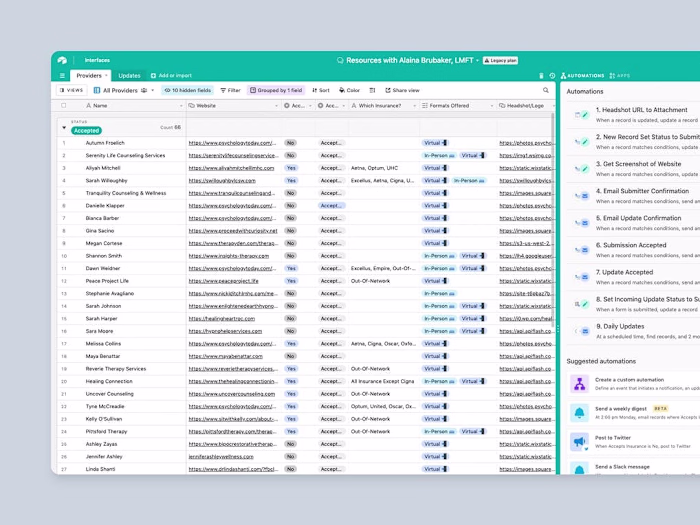Click the Autumn Froelich name cell

click(105, 143)
